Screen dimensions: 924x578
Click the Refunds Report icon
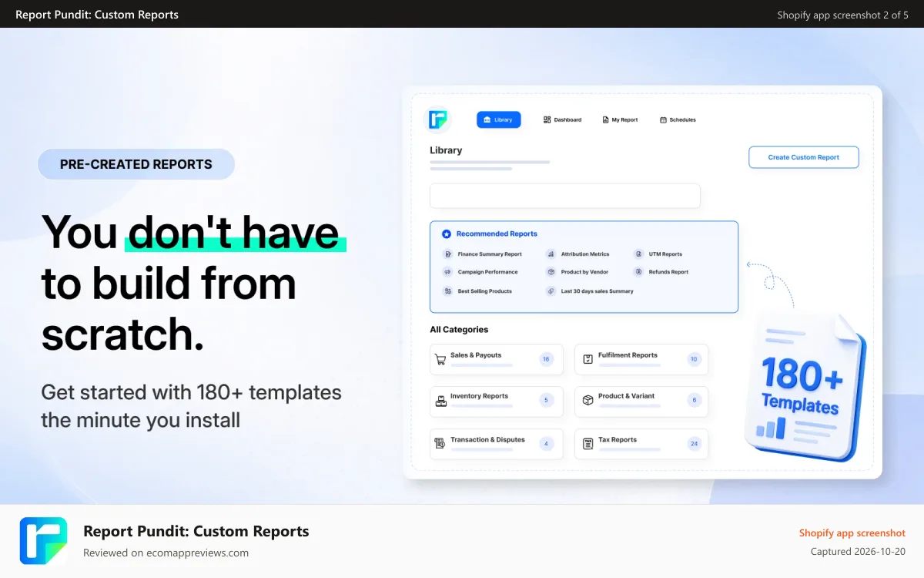(x=638, y=272)
